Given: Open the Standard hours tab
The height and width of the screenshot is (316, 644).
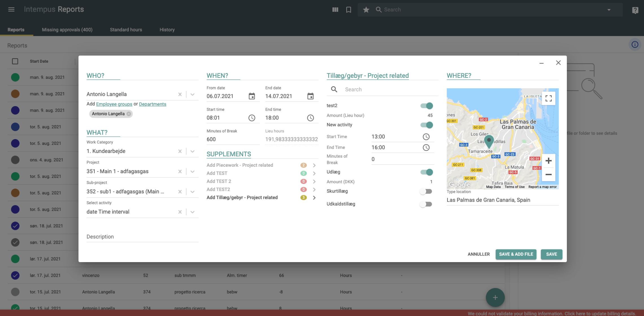Looking at the screenshot, I should click(x=126, y=30).
